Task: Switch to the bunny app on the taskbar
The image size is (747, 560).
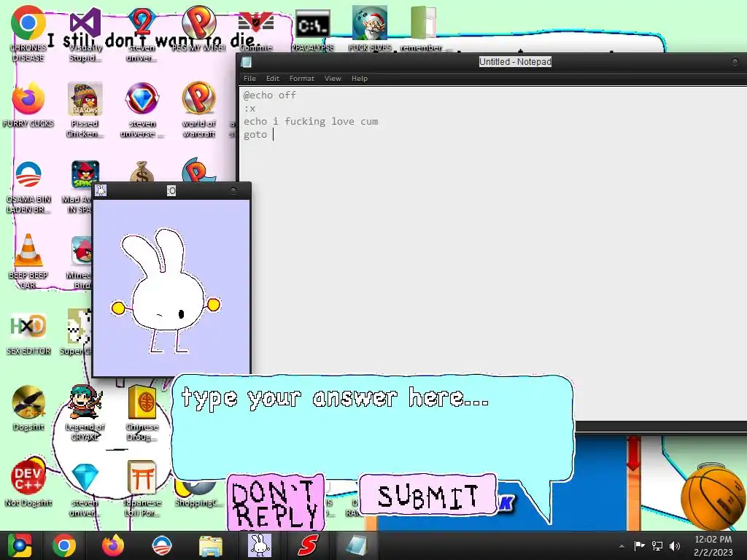Action: coord(260,545)
